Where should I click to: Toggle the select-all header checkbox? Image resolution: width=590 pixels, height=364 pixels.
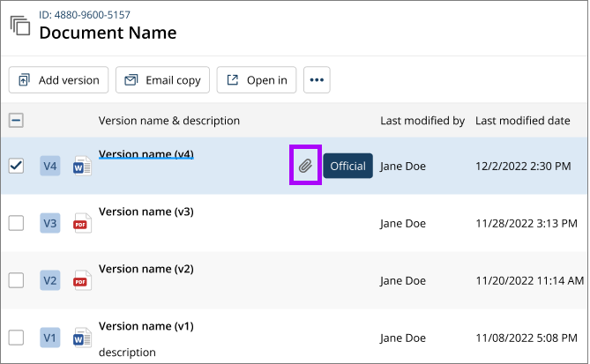pyautogui.click(x=17, y=121)
